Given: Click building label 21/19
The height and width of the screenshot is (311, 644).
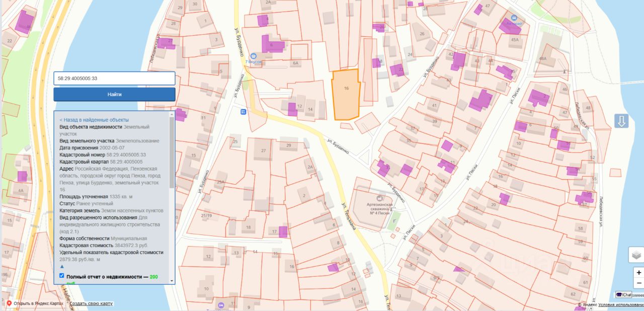Looking at the screenshot, I should tap(206, 215).
